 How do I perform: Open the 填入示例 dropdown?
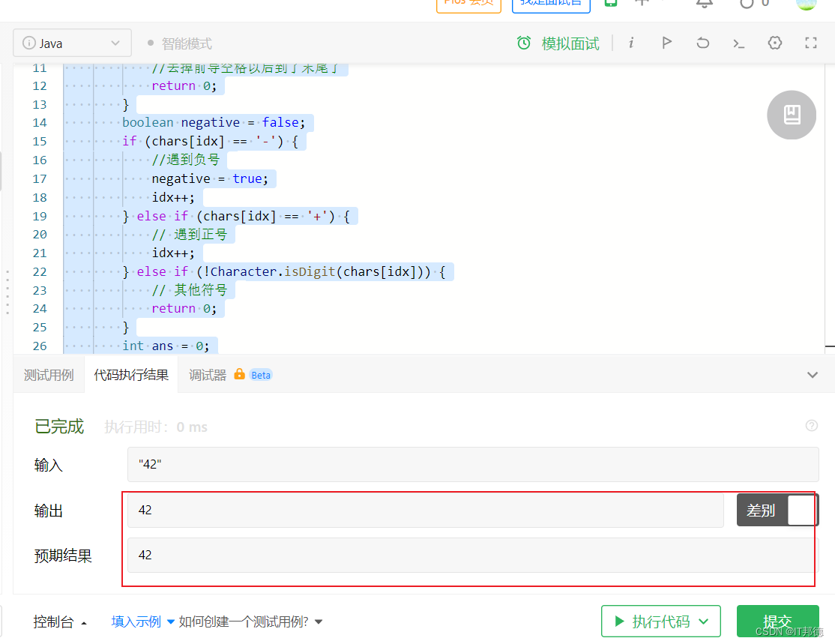pyautogui.click(x=142, y=622)
